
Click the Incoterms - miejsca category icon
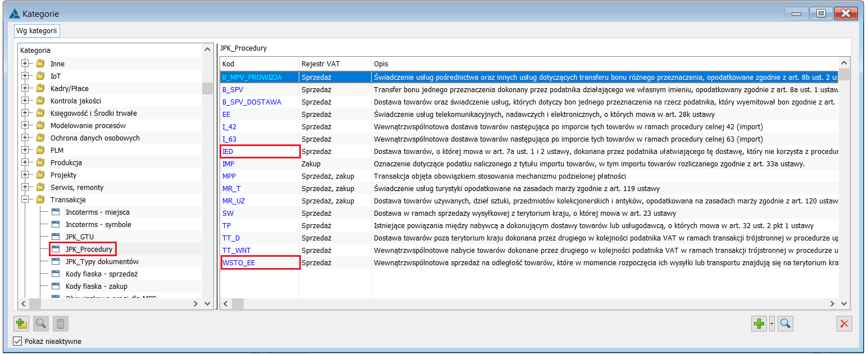[x=56, y=212]
